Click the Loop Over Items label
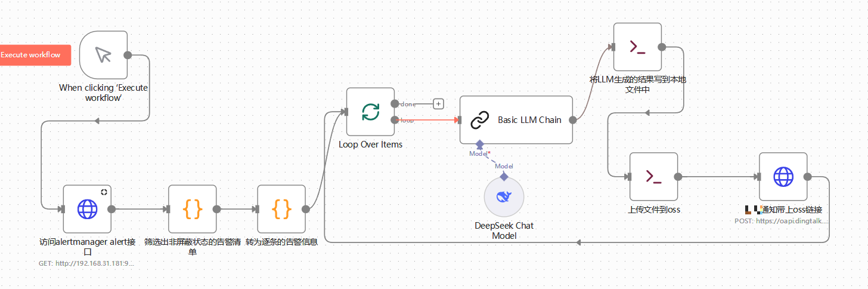 370,144
